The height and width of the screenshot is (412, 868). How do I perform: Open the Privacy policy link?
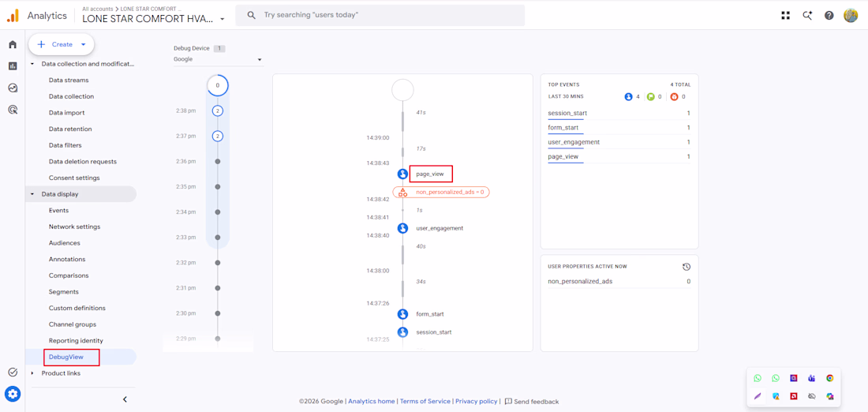pos(476,402)
